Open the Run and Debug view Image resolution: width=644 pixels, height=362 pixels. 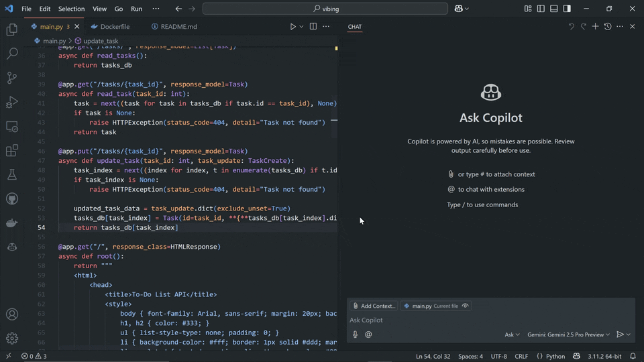pos(11,102)
